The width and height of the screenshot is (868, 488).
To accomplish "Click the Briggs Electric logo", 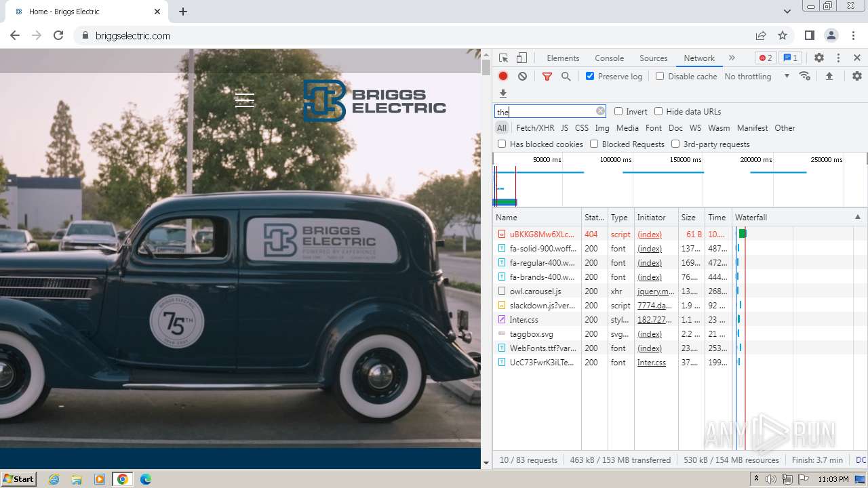I will [374, 101].
